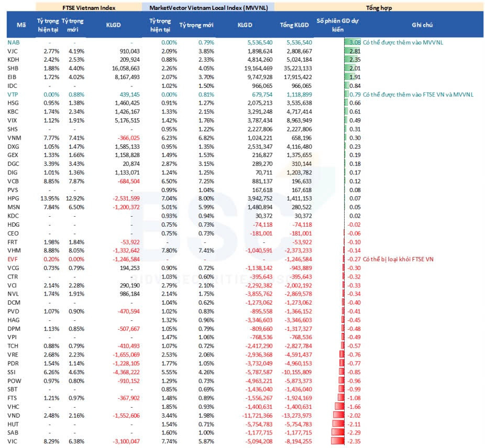Select the 'Tổng KLGD' column header
The image size is (485, 448).
294,25
